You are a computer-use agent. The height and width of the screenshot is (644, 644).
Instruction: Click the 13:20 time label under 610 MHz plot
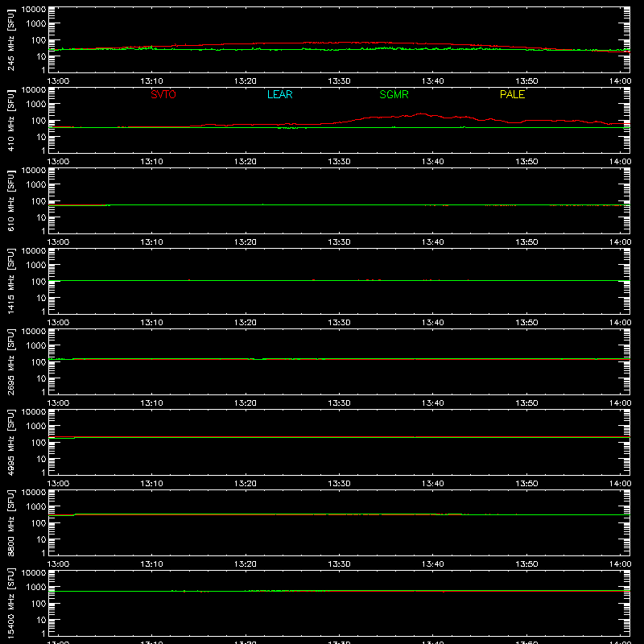point(246,242)
